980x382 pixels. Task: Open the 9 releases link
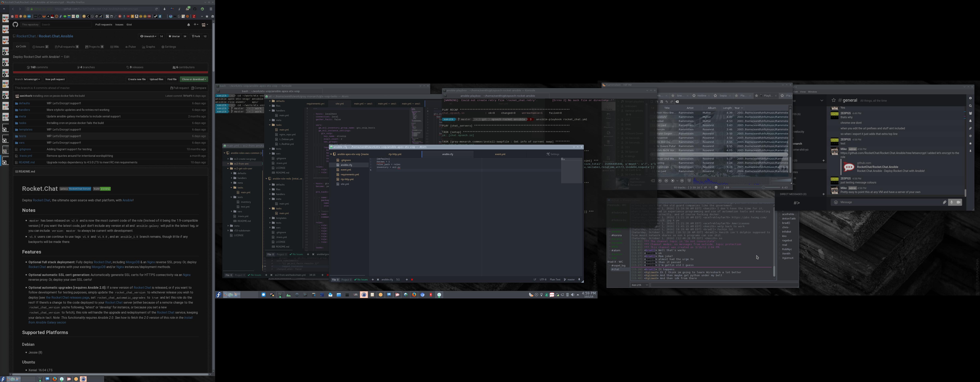point(135,67)
